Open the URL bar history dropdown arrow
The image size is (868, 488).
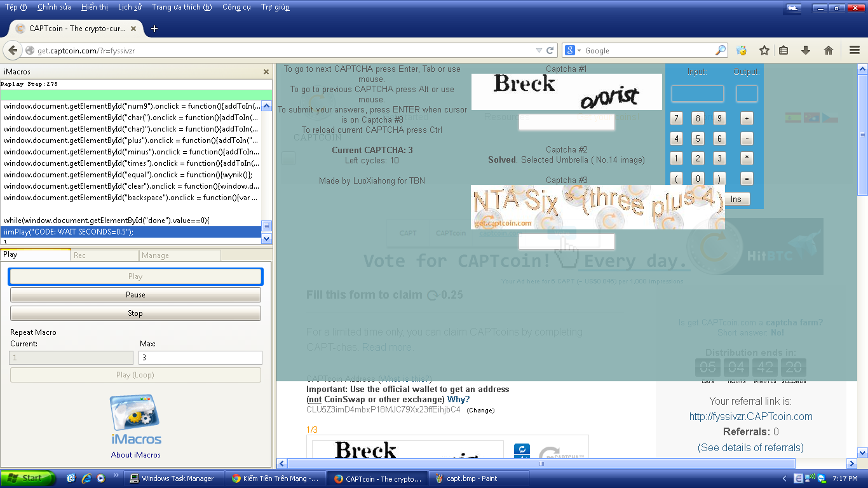(x=539, y=50)
